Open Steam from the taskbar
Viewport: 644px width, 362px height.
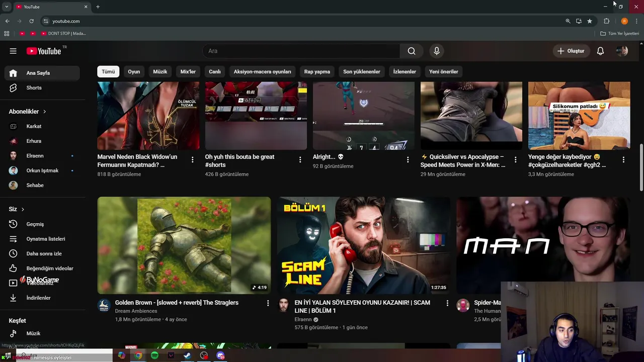pyautogui.click(x=187, y=355)
